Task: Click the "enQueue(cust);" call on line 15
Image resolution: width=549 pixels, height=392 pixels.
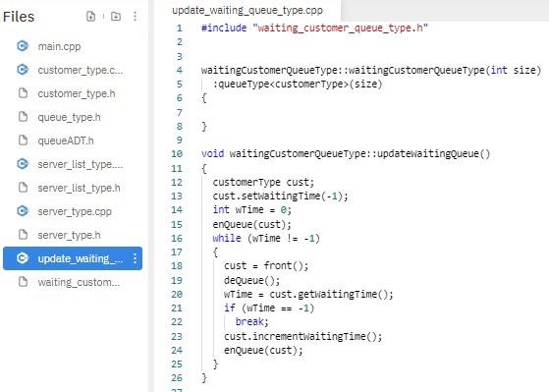Action: 252,224
